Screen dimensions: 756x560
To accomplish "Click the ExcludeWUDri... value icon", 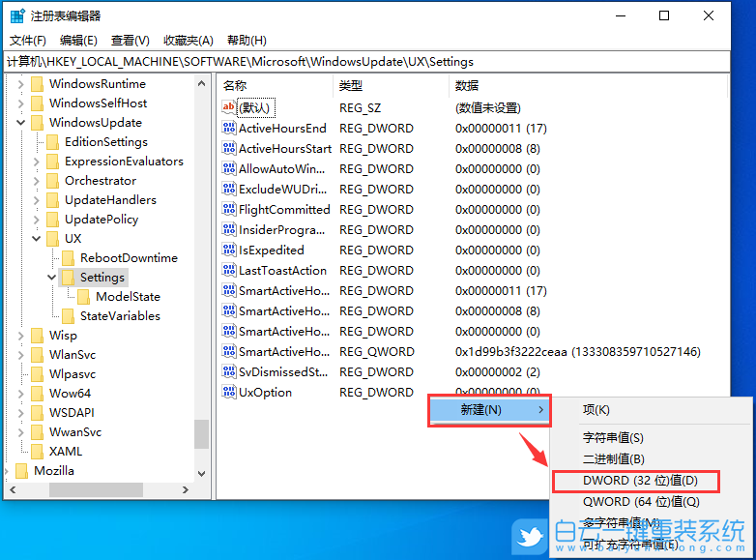I will pyautogui.click(x=228, y=189).
